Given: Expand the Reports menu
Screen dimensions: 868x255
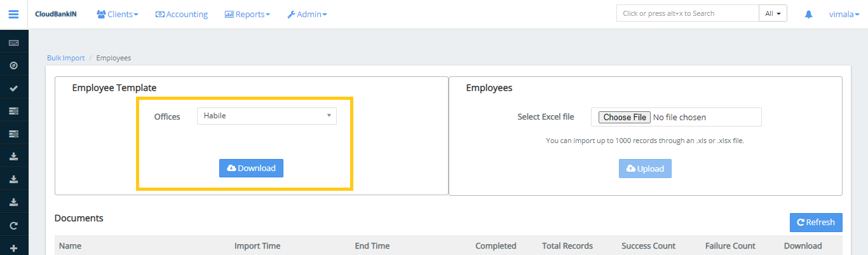Looking at the screenshot, I should (247, 14).
